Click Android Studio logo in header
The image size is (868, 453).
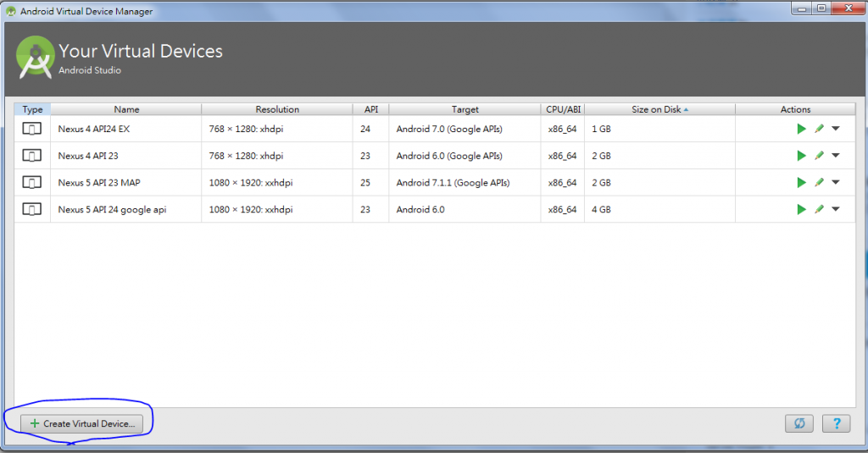click(36, 58)
